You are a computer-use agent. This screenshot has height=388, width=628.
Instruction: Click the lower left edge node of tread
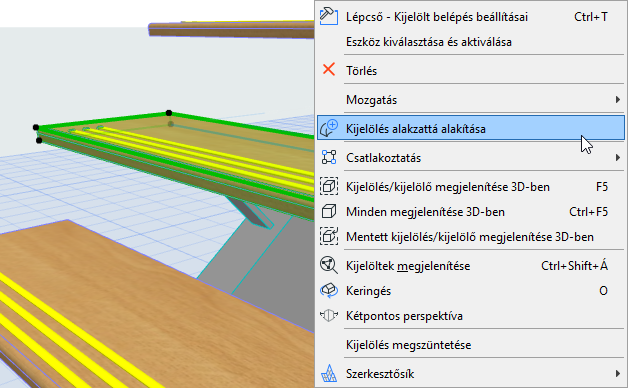click(39, 140)
